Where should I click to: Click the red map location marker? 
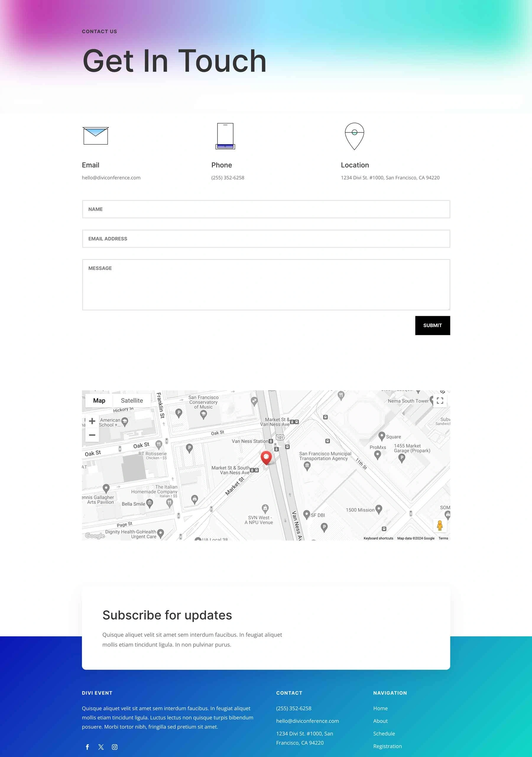[266, 457]
